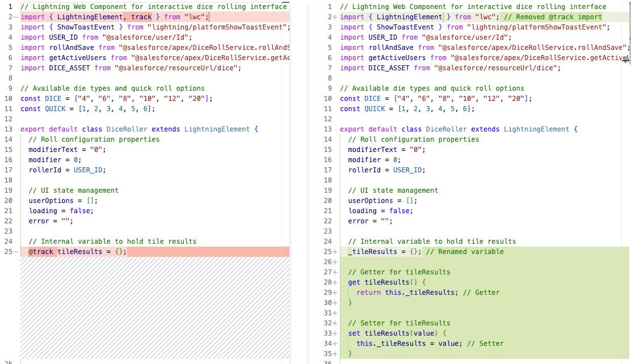Click the minus marker beside left line 2
This screenshot has width=631, height=364.
click(x=15, y=16)
